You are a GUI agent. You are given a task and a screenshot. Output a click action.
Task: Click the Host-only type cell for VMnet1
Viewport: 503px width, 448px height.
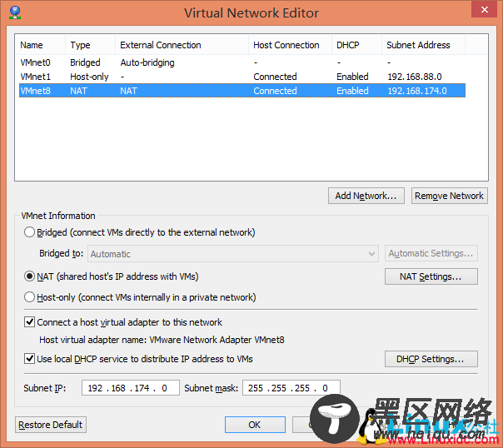[89, 77]
